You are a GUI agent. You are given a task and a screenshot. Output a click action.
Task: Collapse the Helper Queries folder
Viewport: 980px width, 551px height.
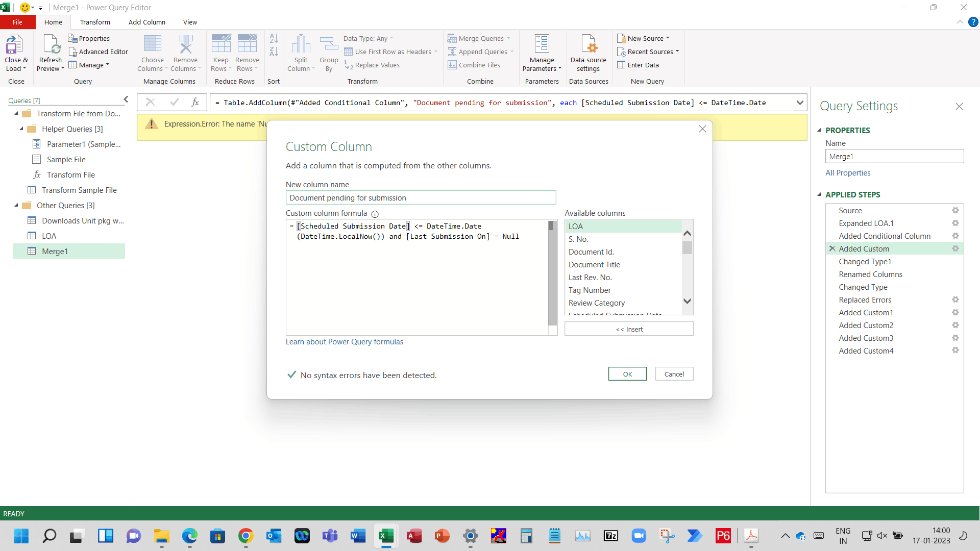(x=21, y=129)
